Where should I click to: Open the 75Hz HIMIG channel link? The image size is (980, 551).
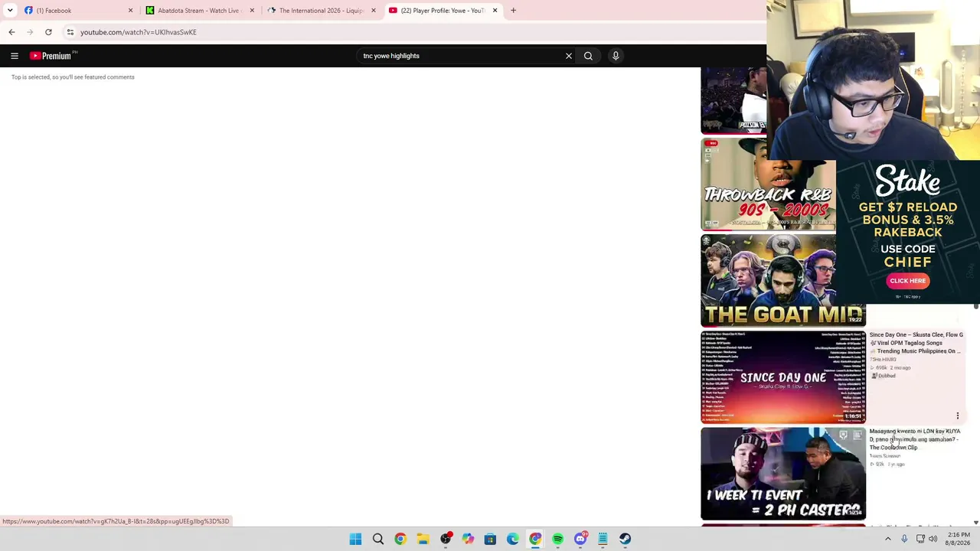tap(883, 360)
